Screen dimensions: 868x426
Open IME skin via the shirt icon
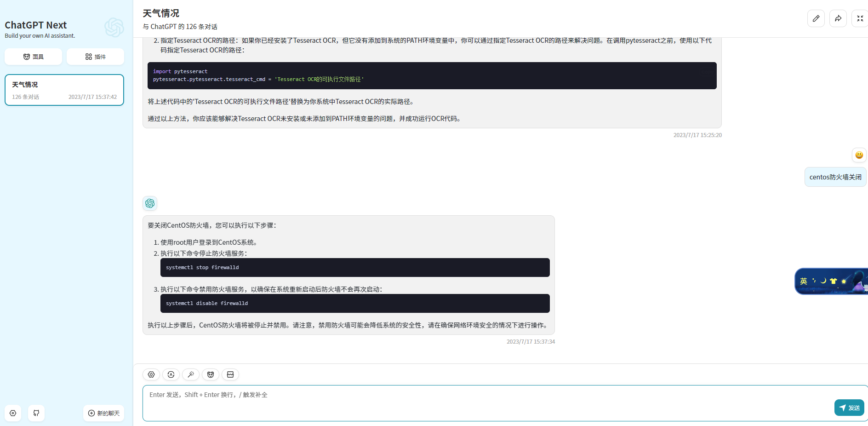tap(834, 281)
